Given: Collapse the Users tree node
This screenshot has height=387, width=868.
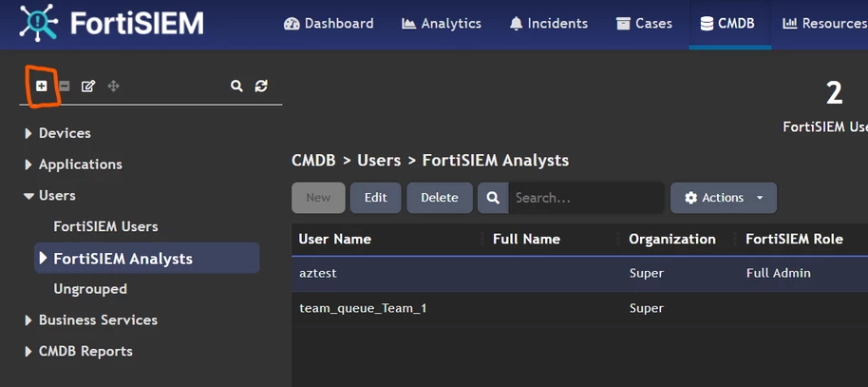Looking at the screenshot, I should 28,196.
